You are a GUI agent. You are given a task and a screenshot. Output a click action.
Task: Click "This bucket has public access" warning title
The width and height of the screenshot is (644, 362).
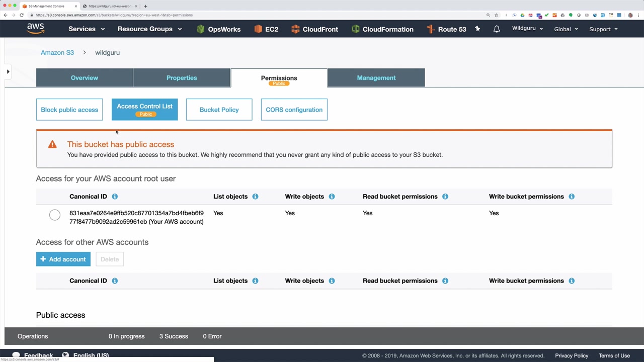121,144
